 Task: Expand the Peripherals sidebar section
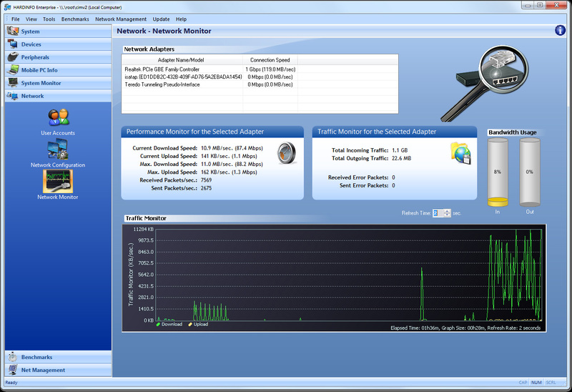tap(59, 57)
